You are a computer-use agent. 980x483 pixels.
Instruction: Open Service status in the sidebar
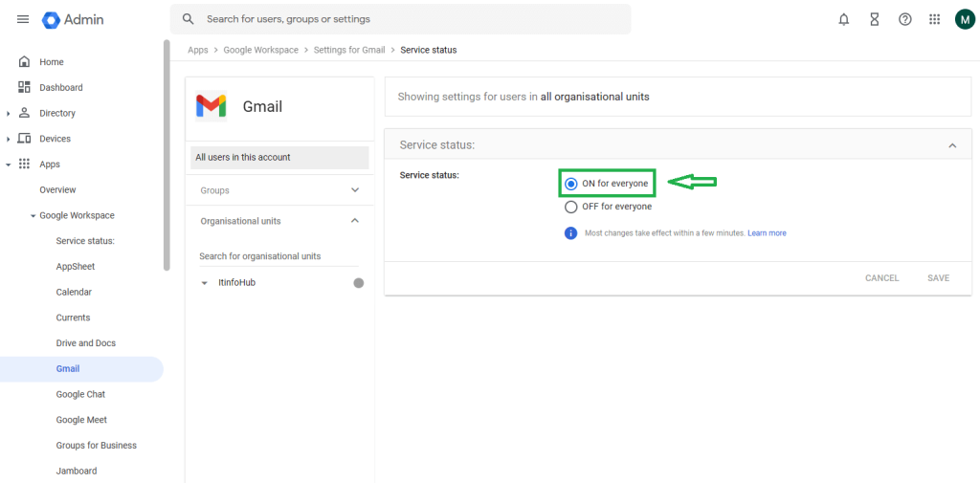pos(85,241)
